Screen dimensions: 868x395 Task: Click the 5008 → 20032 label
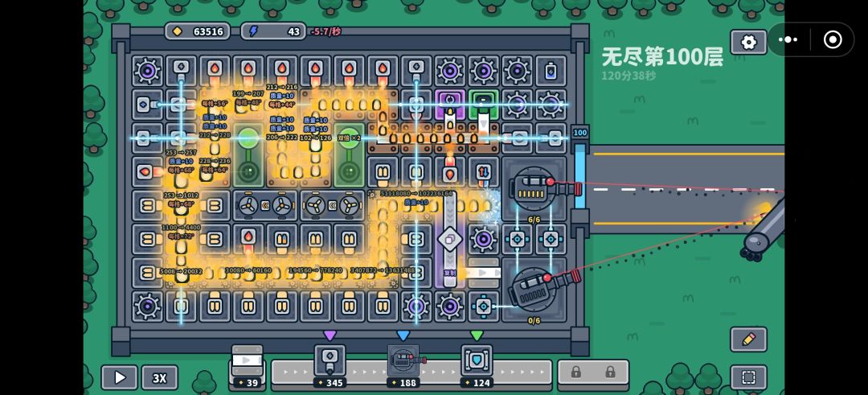pyautogui.click(x=181, y=271)
